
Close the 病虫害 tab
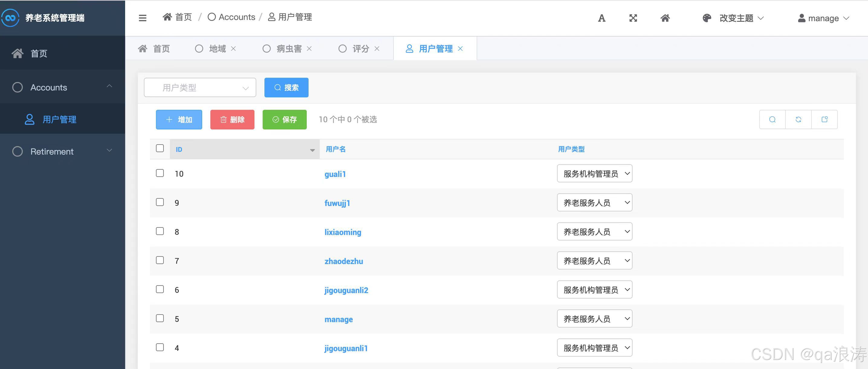click(x=309, y=49)
